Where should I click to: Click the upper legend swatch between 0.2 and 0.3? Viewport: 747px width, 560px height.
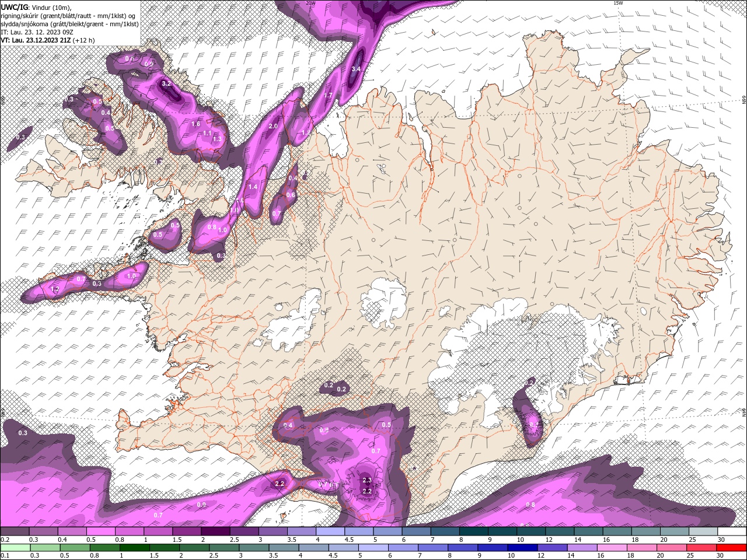(15, 531)
